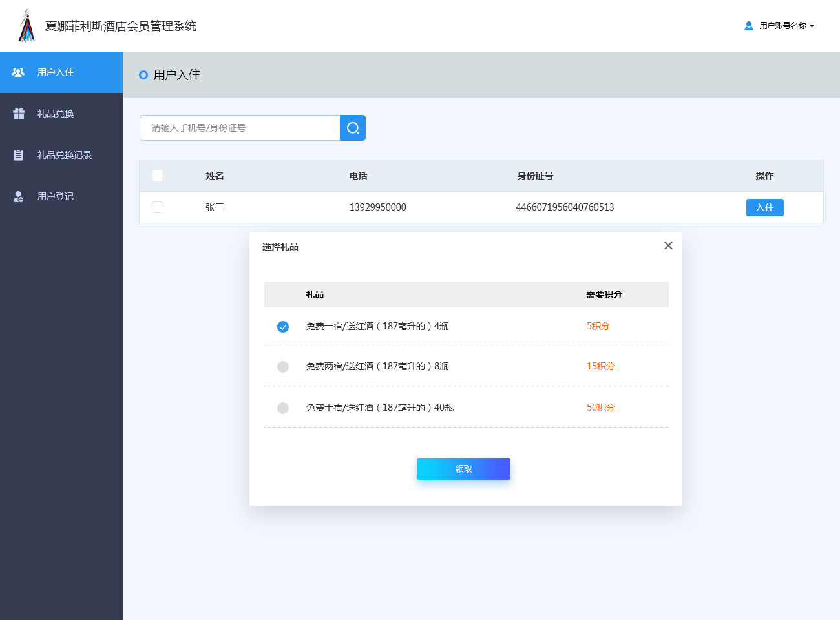Click the 礼品兑换记录 clipboard icon
Image resolution: width=840 pixels, height=620 pixels.
point(19,155)
